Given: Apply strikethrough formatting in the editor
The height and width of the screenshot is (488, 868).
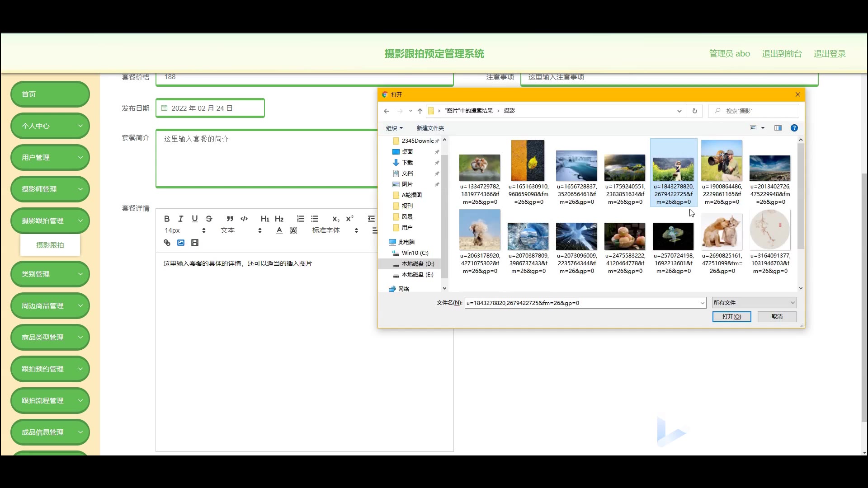Looking at the screenshot, I should click(209, 219).
